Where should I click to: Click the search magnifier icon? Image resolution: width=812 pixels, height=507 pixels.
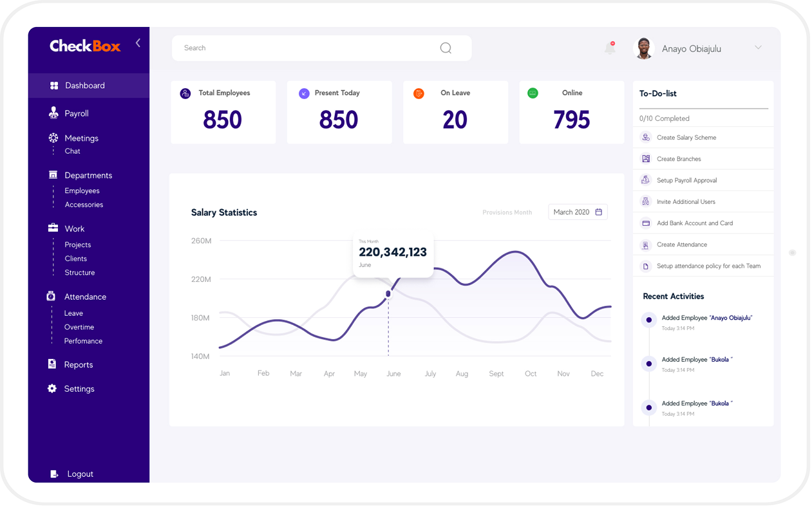[x=446, y=48]
